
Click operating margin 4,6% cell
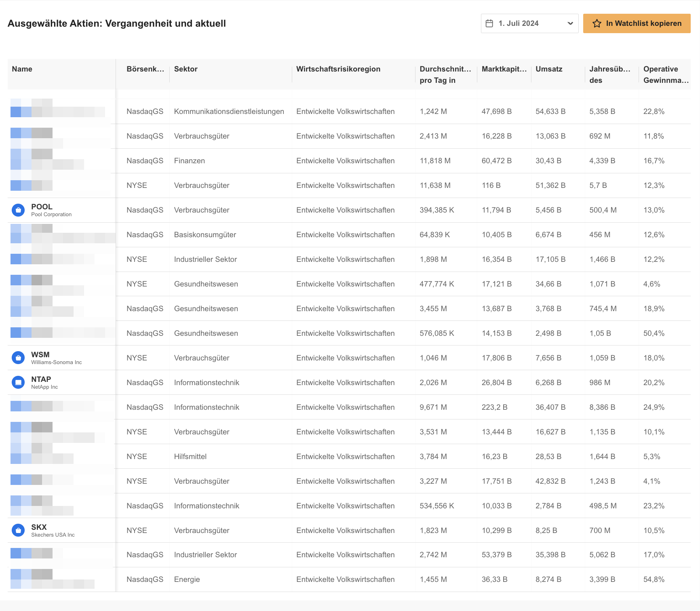(x=652, y=284)
